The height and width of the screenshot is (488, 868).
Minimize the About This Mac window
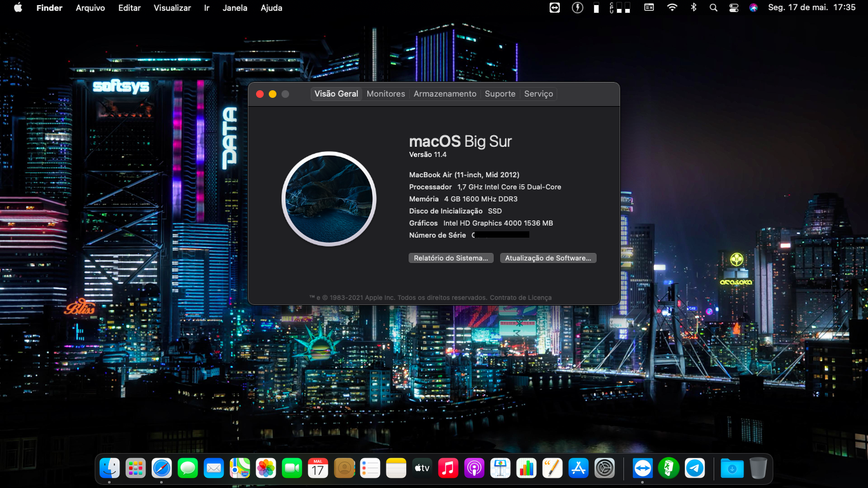point(273,94)
